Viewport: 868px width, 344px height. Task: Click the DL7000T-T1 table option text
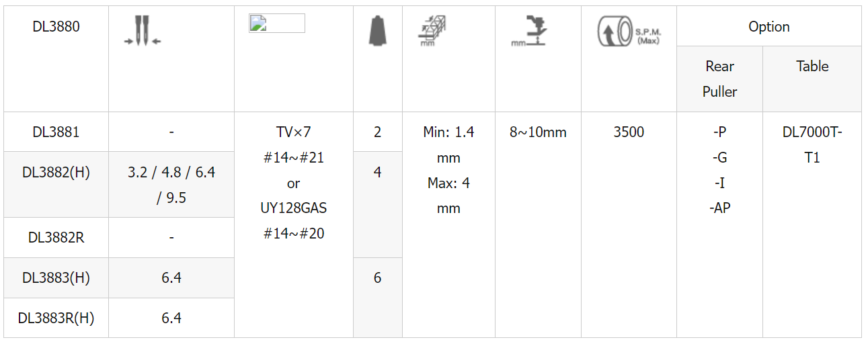tap(812, 145)
